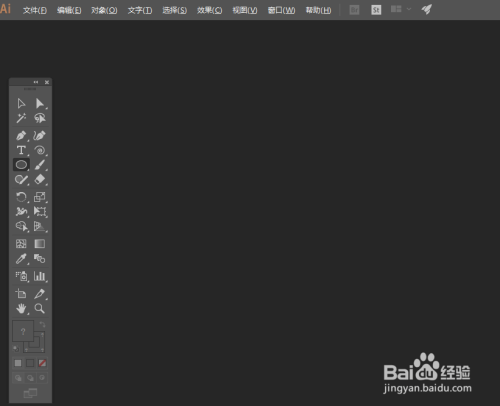Select the Free Transform tool
Viewport: 500px width, 406px height.
(40, 212)
